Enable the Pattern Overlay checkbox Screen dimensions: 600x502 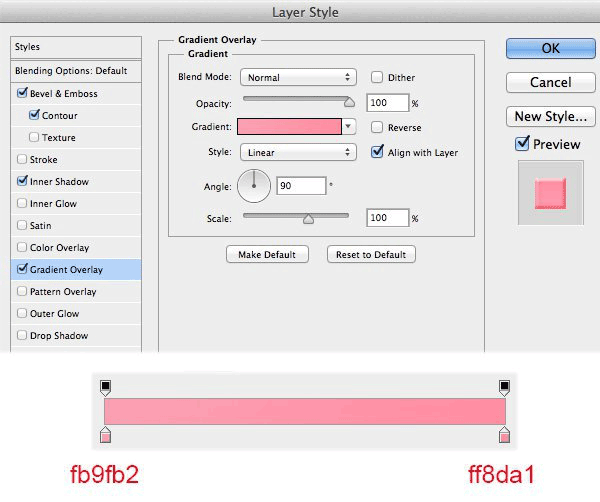click(x=22, y=291)
